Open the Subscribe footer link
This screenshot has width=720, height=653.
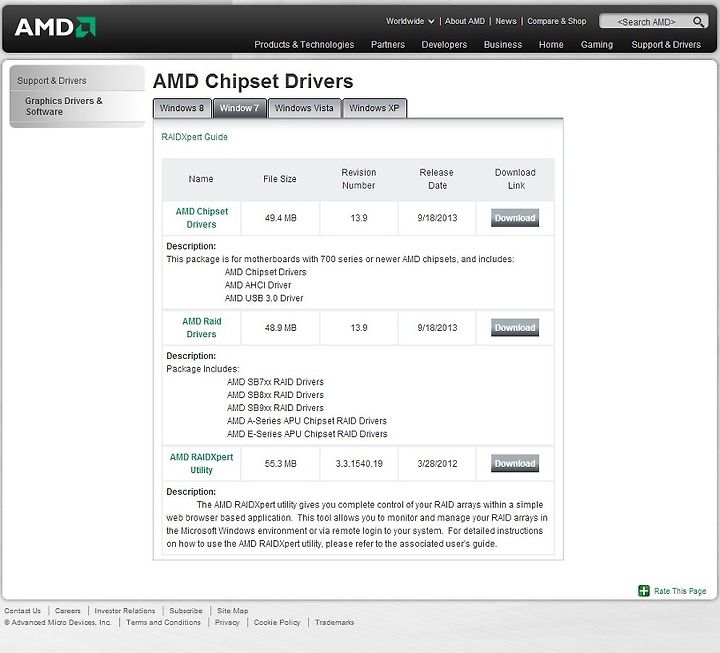click(x=186, y=611)
